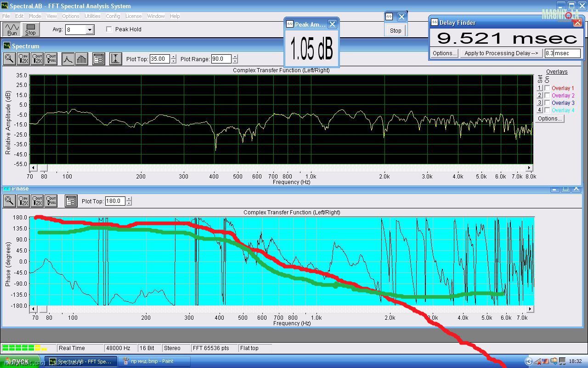Open the Config menu

[x=113, y=16]
